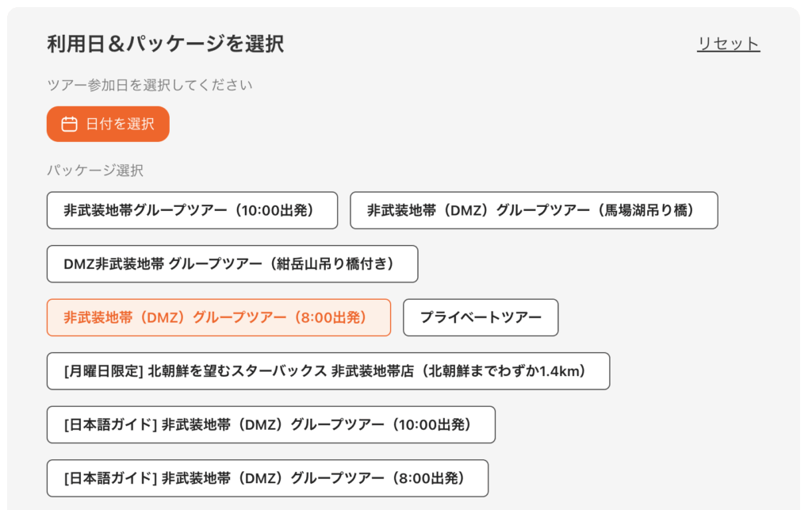Screen dimensions: 812x510
Task: Choose the 馬場湖吊り橋 DMZ group tour
Action: point(534,210)
